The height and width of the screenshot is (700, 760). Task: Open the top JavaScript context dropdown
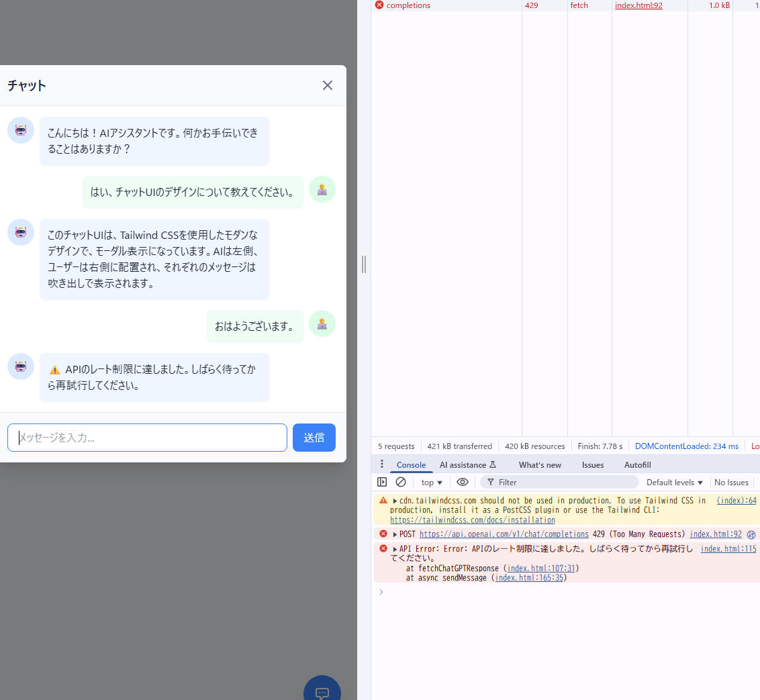click(432, 483)
